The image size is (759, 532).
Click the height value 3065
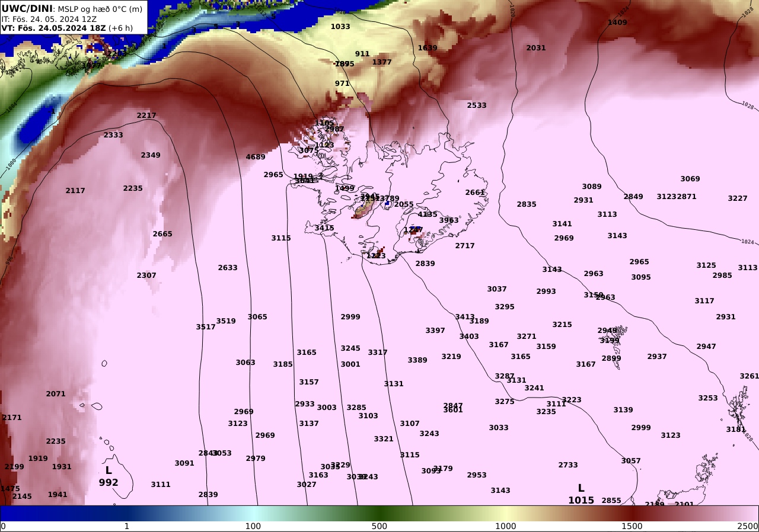tap(257, 317)
